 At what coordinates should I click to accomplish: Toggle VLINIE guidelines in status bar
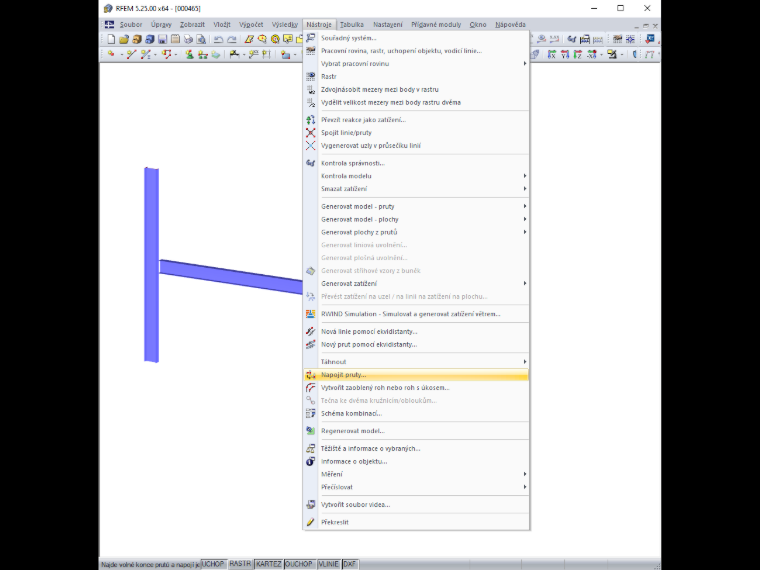[x=328, y=564]
